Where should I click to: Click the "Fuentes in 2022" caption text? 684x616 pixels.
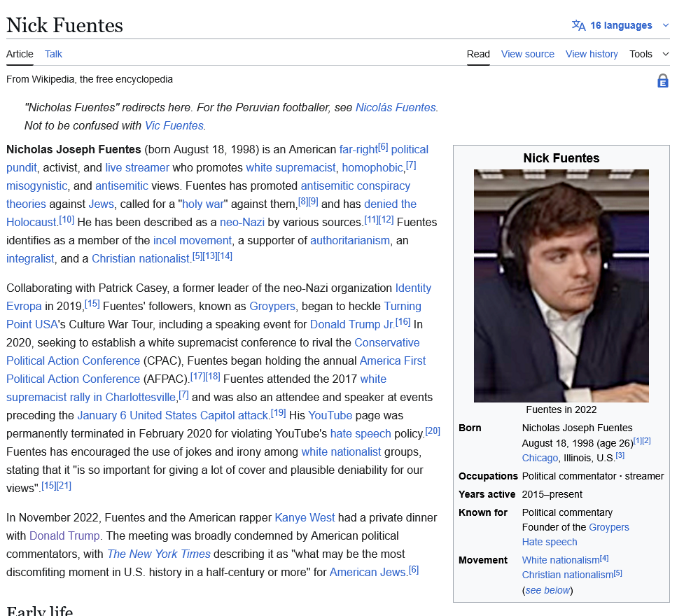[561, 409]
